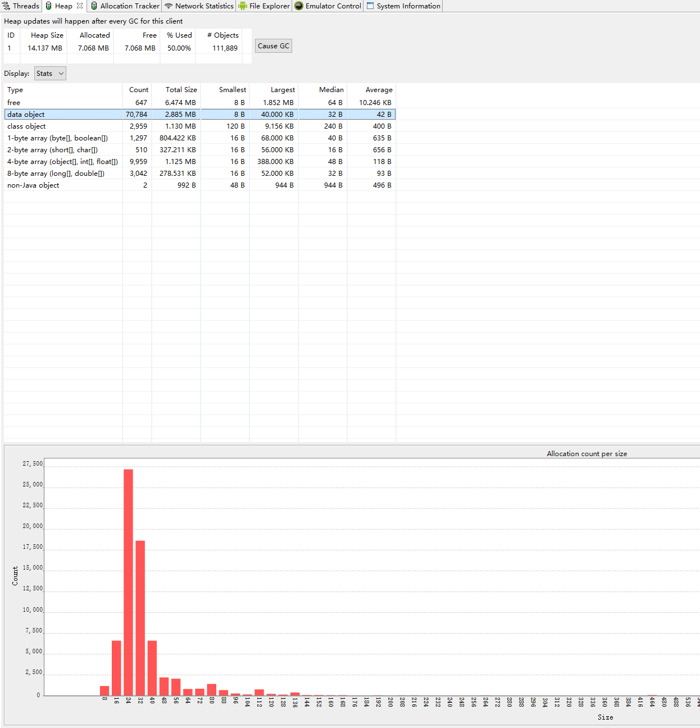Sort the table by Count column
This screenshot has width=700, height=728.
pyautogui.click(x=138, y=89)
